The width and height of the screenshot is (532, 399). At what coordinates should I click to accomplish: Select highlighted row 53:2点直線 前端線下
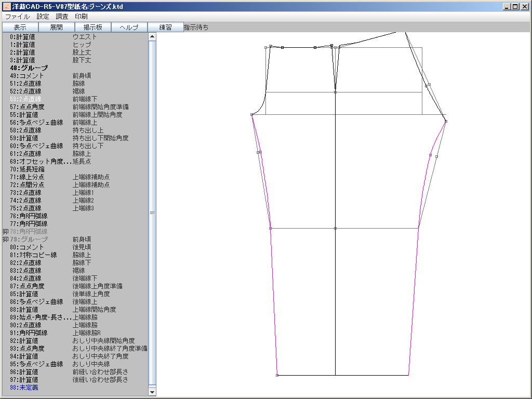[75, 99]
